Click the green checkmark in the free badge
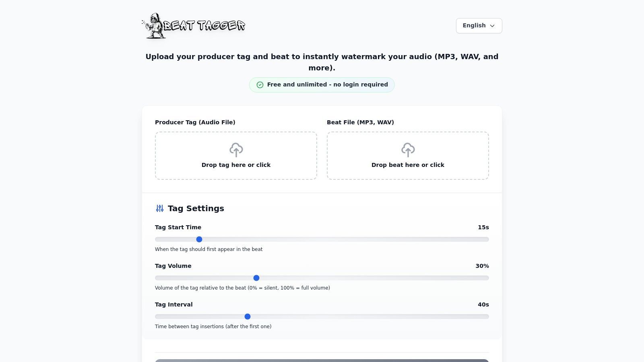644x362 pixels. [x=260, y=84]
